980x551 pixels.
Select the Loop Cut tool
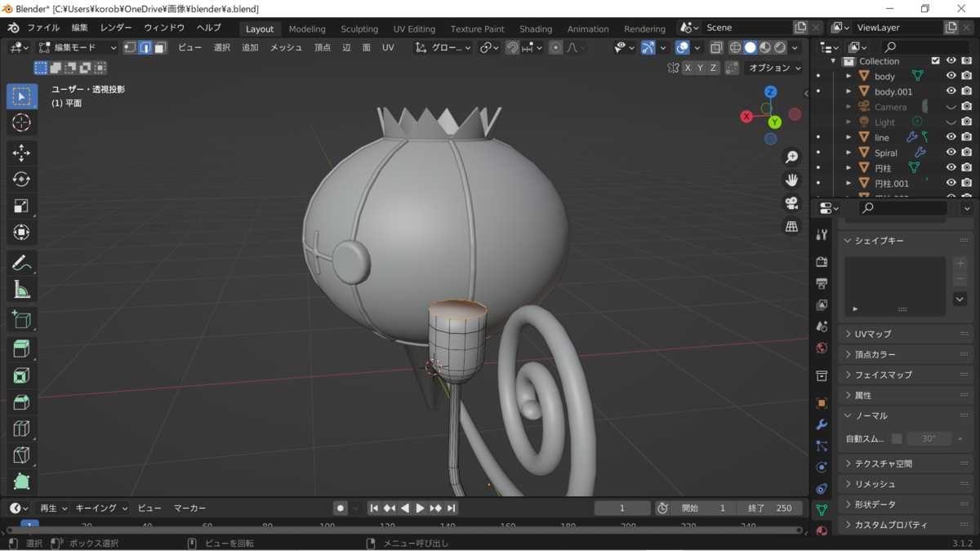pyautogui.click(x=22, y=429)
